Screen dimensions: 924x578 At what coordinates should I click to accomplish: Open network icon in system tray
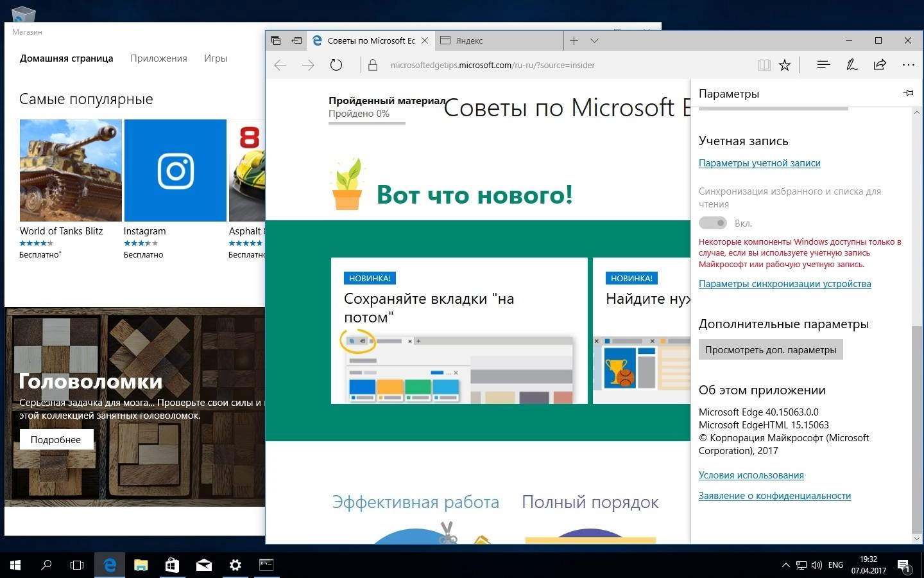(x=801, y=565)
